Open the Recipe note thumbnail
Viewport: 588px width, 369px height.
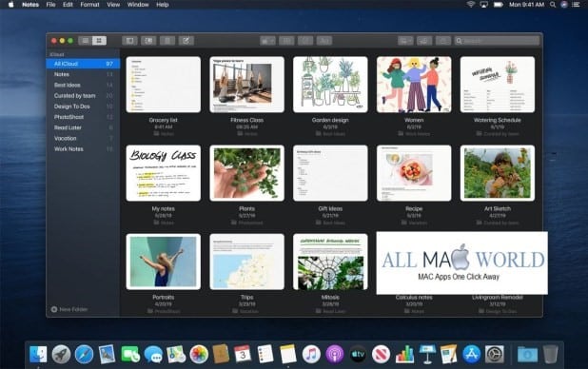414,173
